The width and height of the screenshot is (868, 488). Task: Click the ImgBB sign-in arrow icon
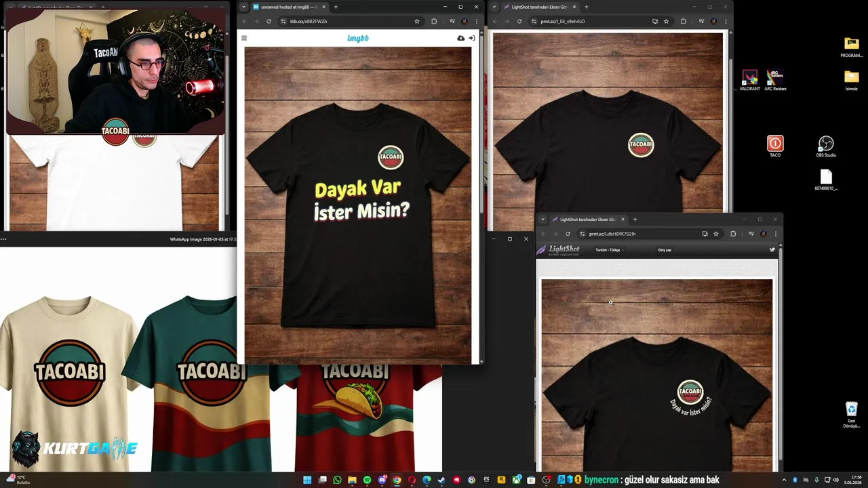click(x=472, y=38)
